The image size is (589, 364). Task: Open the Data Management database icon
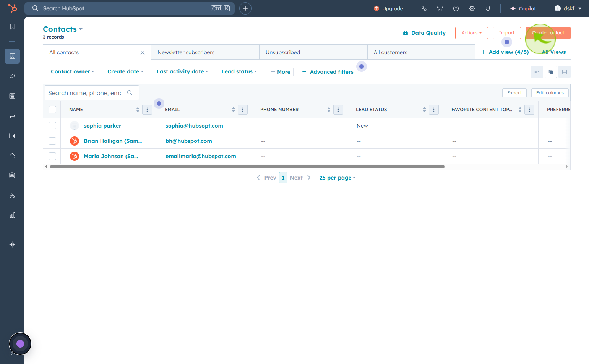(x=12, y=175)
